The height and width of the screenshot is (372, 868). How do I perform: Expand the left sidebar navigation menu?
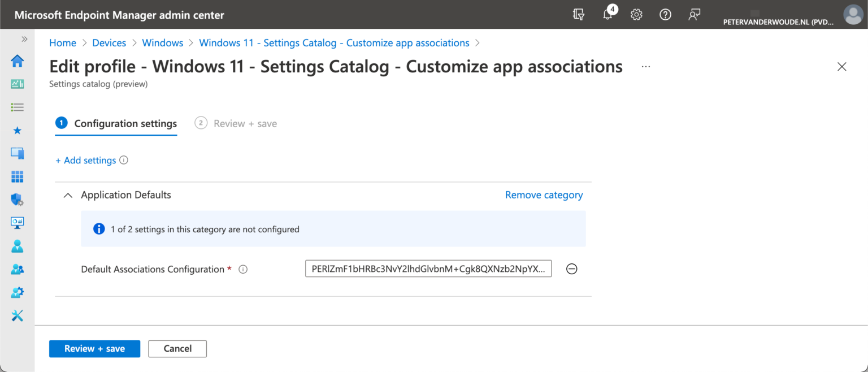tap(24, 39)
